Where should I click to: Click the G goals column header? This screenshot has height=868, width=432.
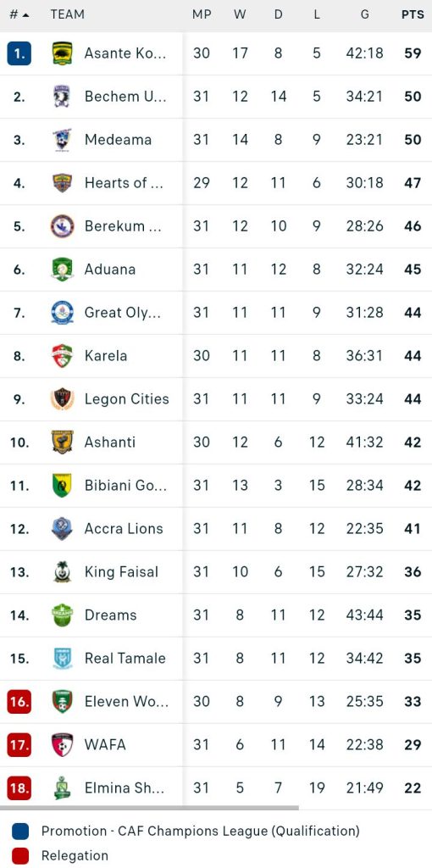click(x=364, y=15)
